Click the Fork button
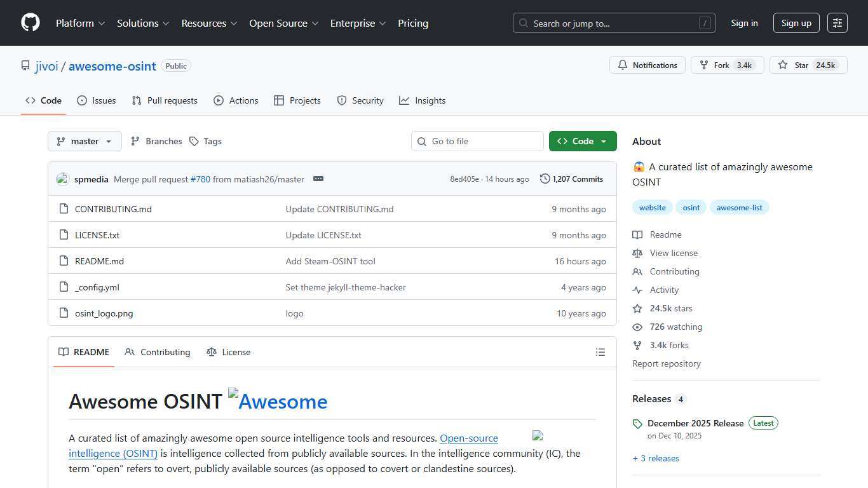Viewport: 868px width, 488px height. coord(727,65)
